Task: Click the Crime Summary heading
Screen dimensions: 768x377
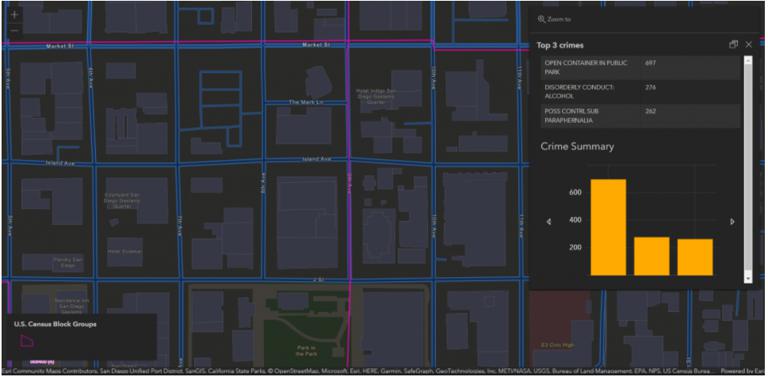Action: pos(577,146)
